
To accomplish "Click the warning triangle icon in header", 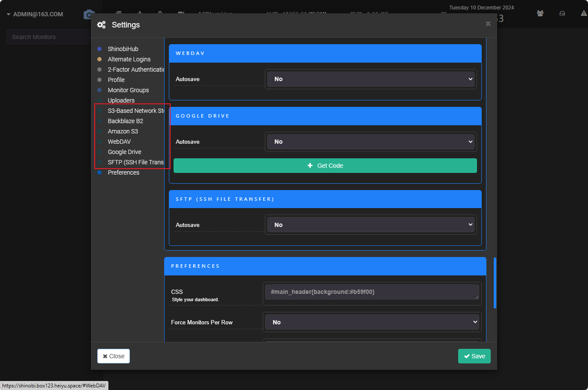I will [584, 13].
